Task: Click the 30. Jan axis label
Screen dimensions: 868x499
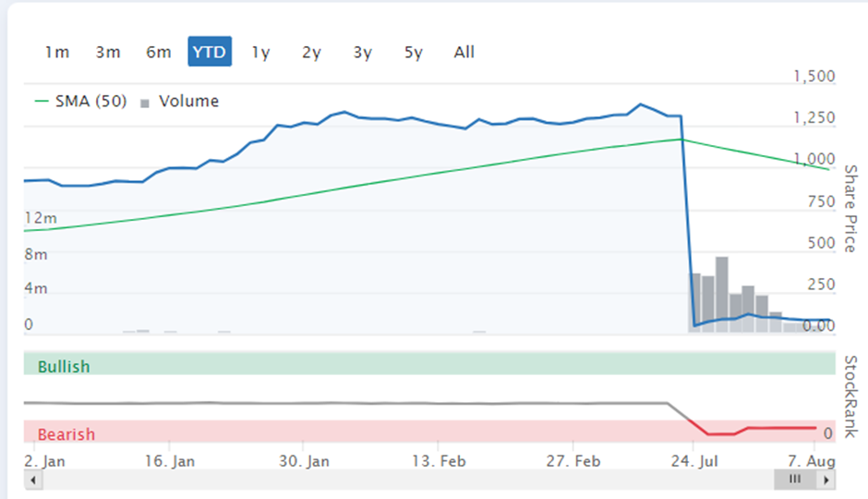Action: pyautogui.click(x=304, y=461)
